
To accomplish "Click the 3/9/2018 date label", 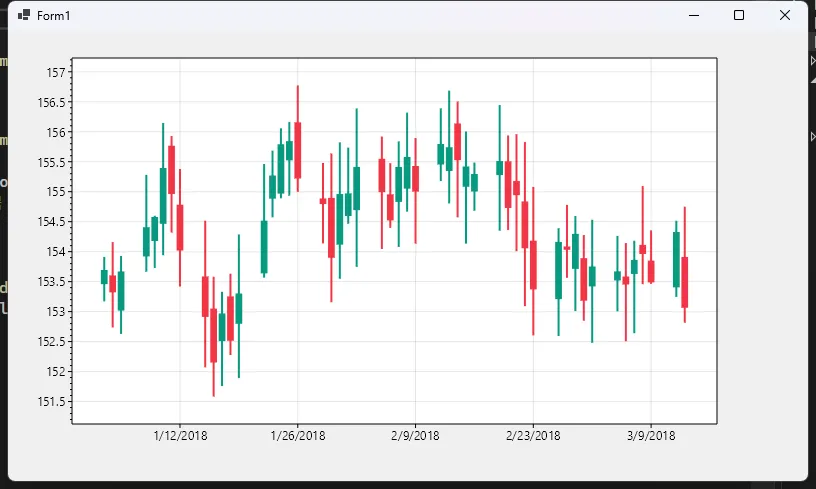I will [651, 435].
